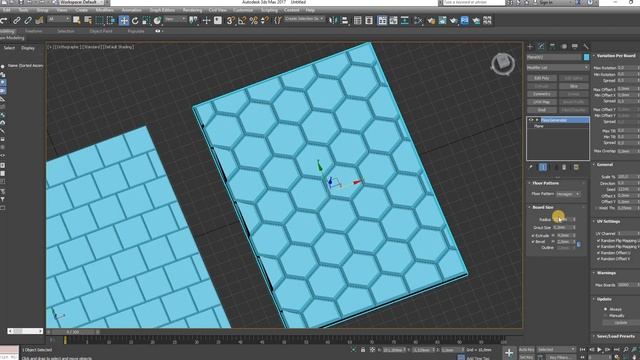This screenshot has width=640, height=360.
Task: Click the UVW Map modifier button
Action: click(x=542, y=102)
